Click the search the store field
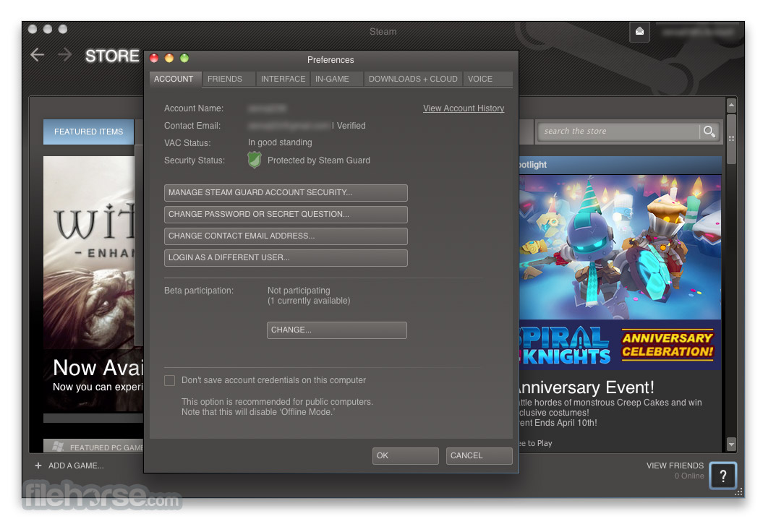Viewport: 776px width, 532px height. 618,132
